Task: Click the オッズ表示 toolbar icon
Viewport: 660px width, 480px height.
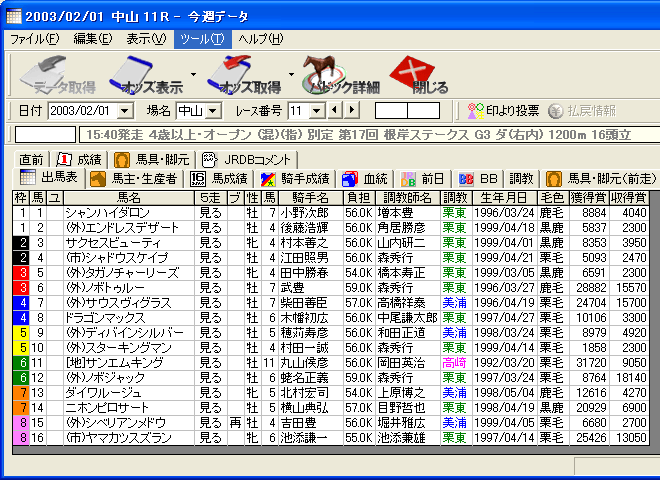Action: pyautogui.click(x=145, y=74)
